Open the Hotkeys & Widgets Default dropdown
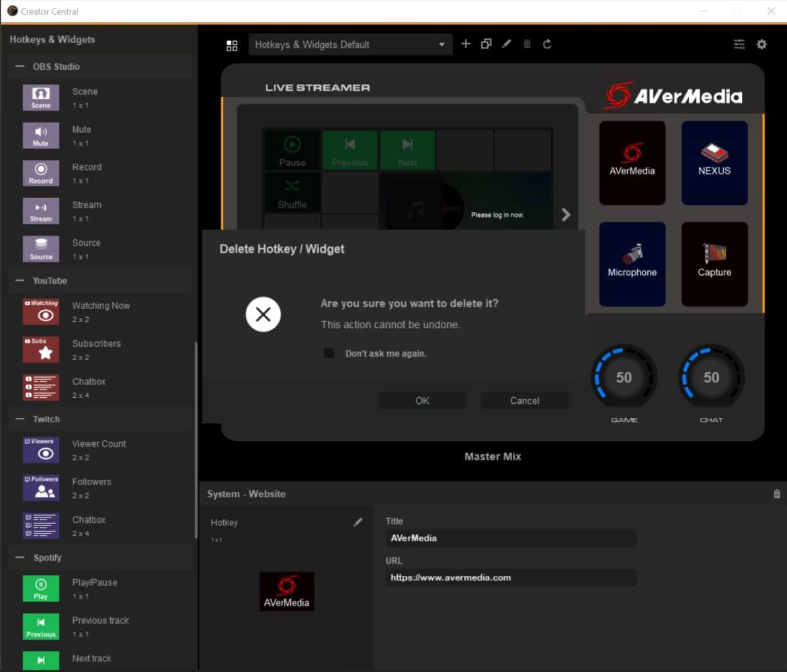Screen dimensions: 787x672 [349, 45]
